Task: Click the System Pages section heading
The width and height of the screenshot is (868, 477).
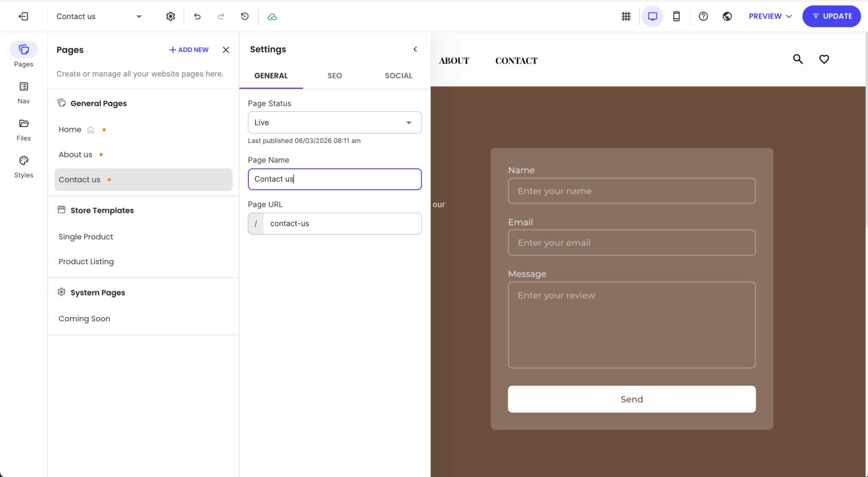Action: 98,292
